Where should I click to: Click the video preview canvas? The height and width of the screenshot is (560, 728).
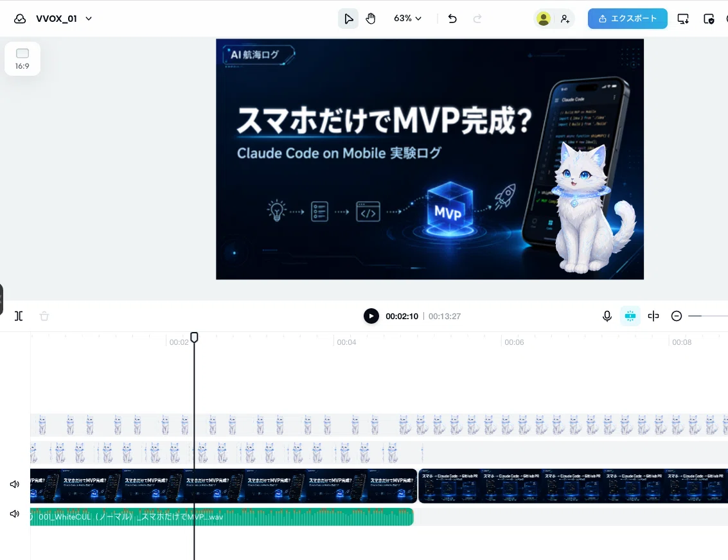pyautogui.click(x=430, y=159)
